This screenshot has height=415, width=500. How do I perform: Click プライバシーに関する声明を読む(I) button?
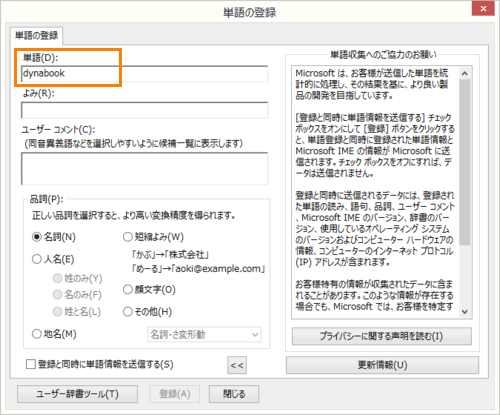click(382, 336)
